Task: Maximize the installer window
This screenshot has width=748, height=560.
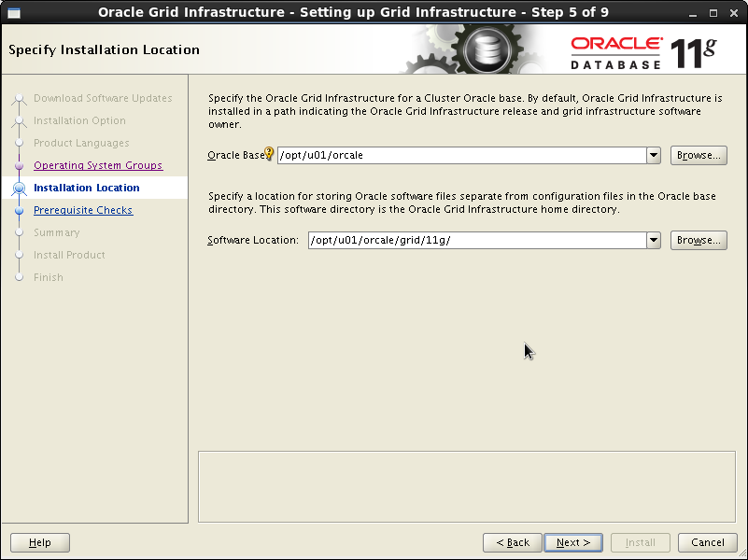Action: (x=713, y=13)
